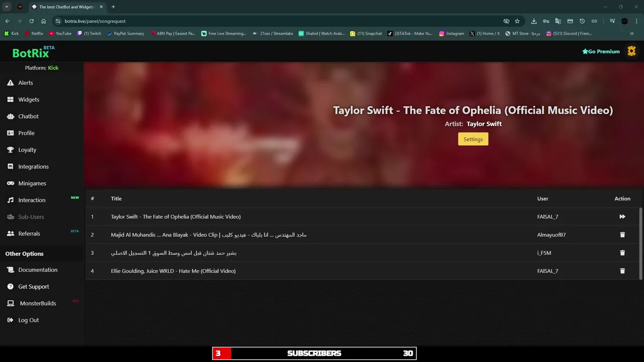This screenshot has height=362, width=644.
Task: Switch to the BotRix ChatBot and Widgets tab
Action: pos(66,7)
